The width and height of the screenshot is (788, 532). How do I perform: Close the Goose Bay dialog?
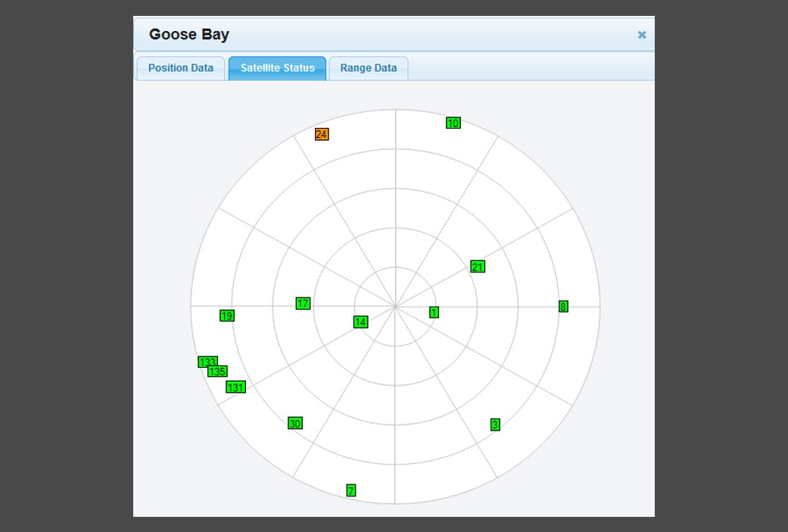(x=642, y=35)
